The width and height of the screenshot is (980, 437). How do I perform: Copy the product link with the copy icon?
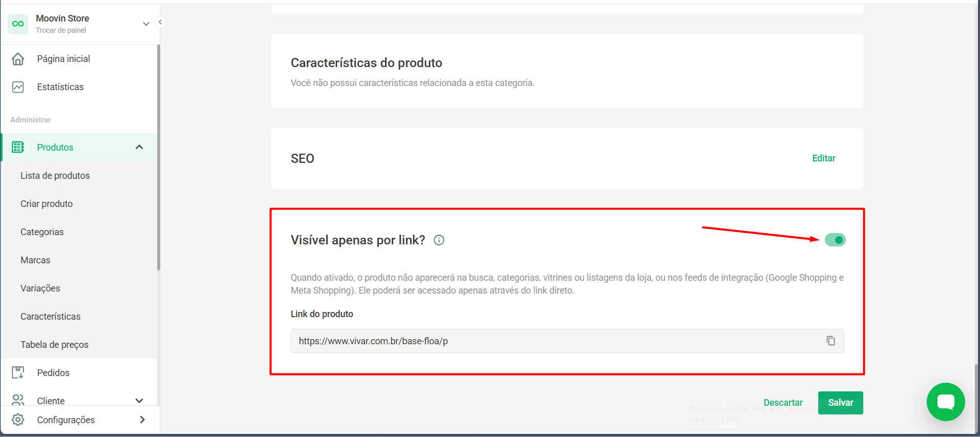point(830,341)
